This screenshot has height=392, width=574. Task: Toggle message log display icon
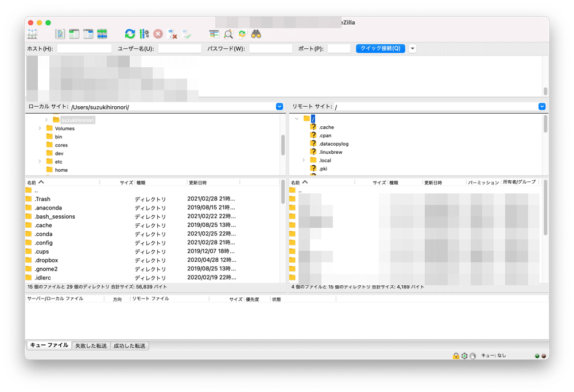click(x=60, y=34)
